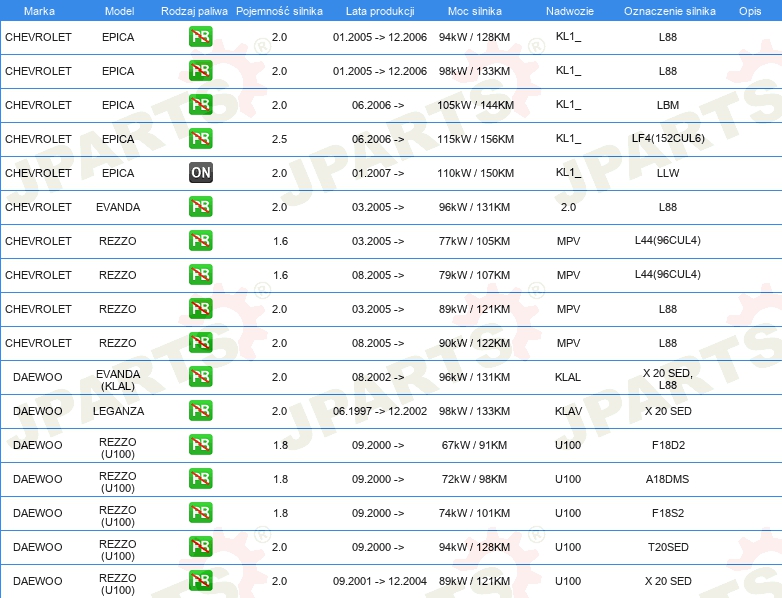Select the LF4(152CUL6) engine code cell

click(668, 138)
